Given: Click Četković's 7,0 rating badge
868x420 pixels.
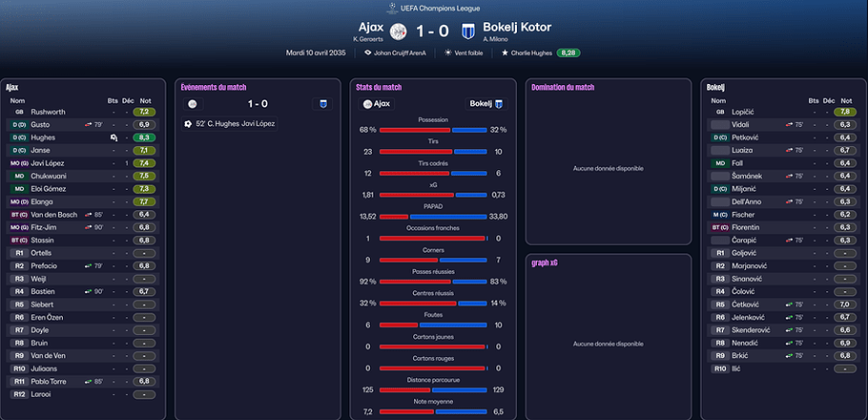Looking at the screenshot, I should coord(844,304).
